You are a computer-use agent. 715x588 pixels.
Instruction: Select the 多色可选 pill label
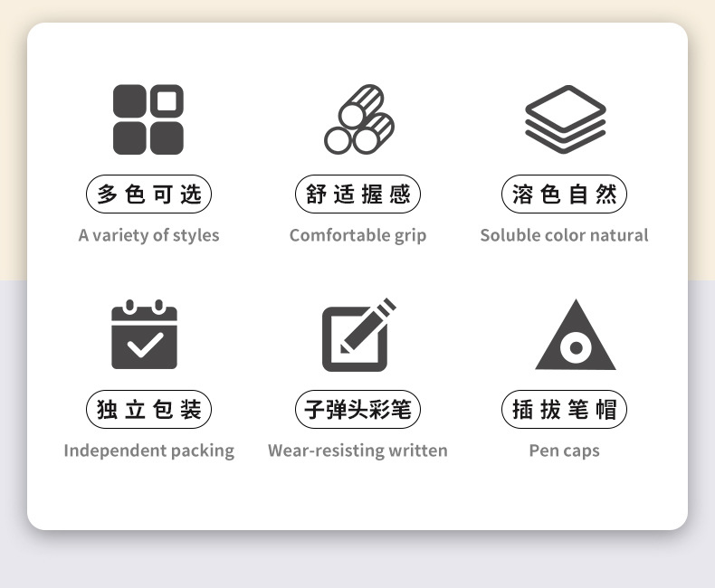point(148,194)
